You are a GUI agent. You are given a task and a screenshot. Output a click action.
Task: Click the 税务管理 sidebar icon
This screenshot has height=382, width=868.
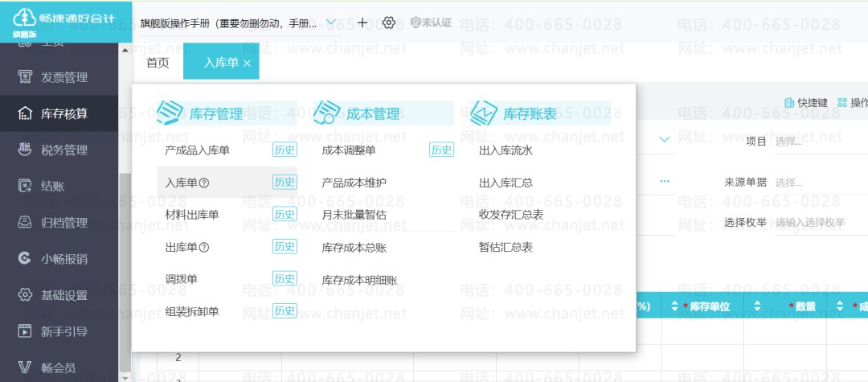coord(24,150)
